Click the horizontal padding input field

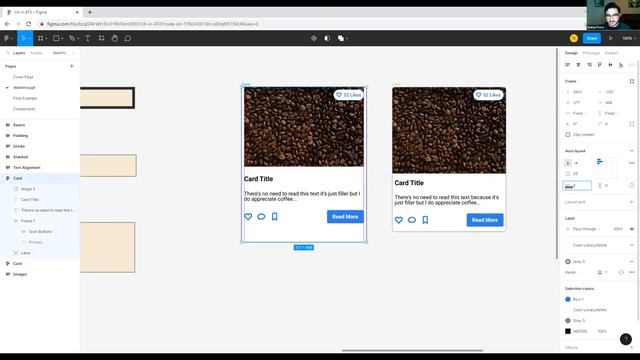coord(577,186)
